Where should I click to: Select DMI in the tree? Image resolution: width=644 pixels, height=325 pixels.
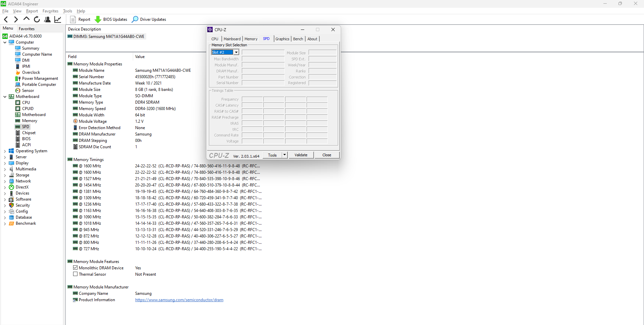click(26, 60)
